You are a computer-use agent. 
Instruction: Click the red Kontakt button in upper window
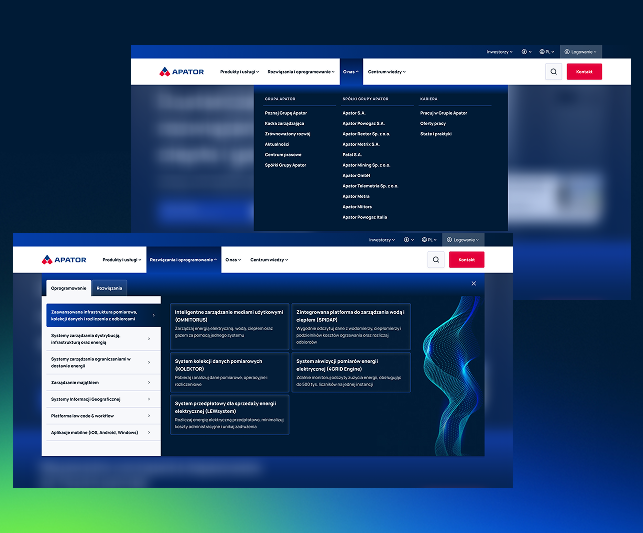(584, 72)
